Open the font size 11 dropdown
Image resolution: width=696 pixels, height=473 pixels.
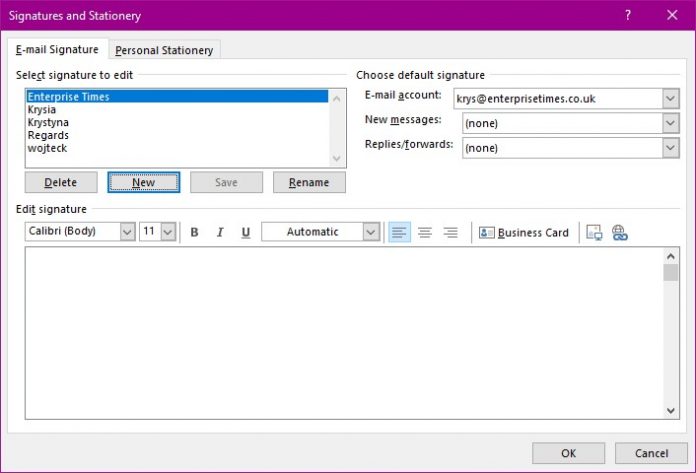(168, 232)
